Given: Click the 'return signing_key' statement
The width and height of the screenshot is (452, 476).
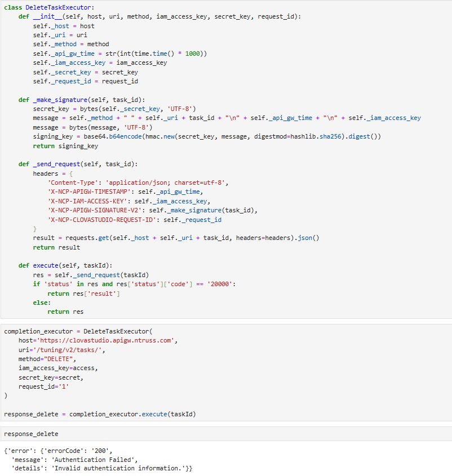Looking at the screenshot, I should point(65,146).
